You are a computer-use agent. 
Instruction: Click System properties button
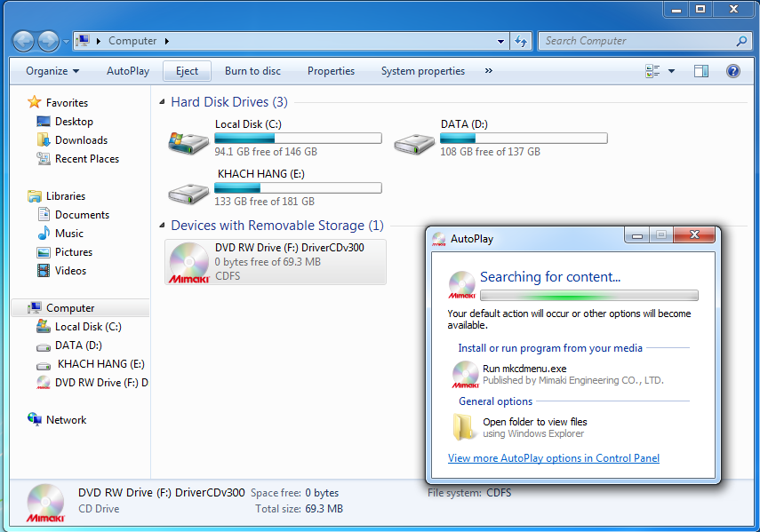(x=422, y=71)
